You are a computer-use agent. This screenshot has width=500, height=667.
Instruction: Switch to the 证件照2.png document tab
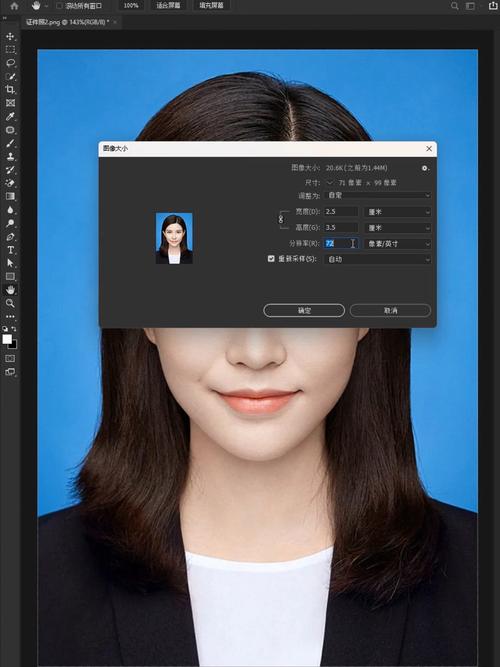coord(67,22)
